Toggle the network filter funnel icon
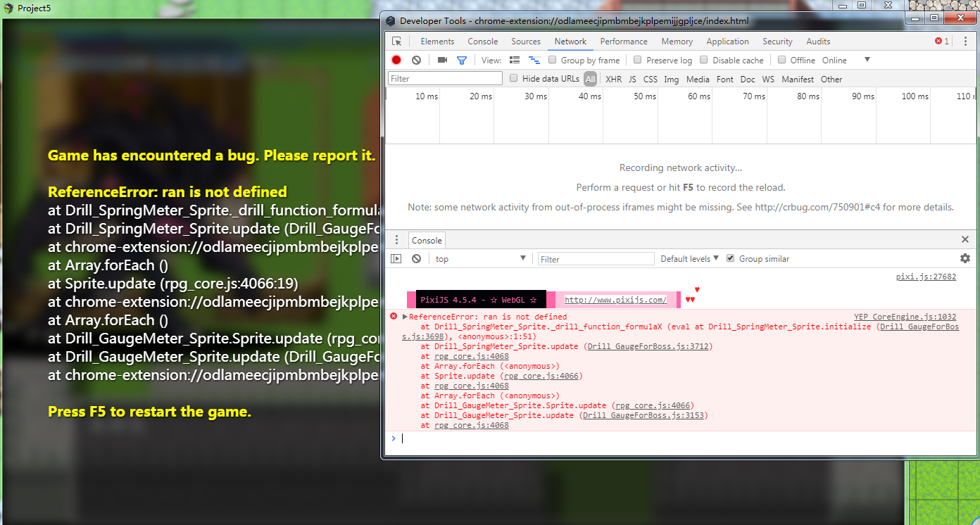Image resolution: width=980 pixels, height=525 pixels. 462,61
